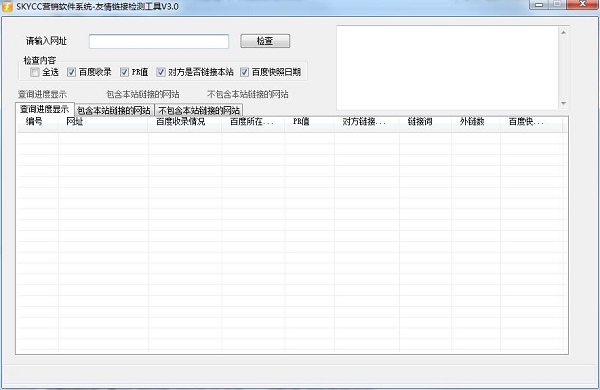
Task: Click the scroll up arrow in the text box
Action: click(x=563, y=33)
